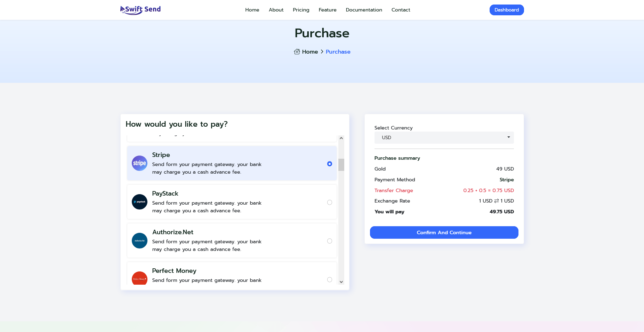644x332 pixels.
Task: Click the 49.75 USD total amount
Action: [502, 212]
